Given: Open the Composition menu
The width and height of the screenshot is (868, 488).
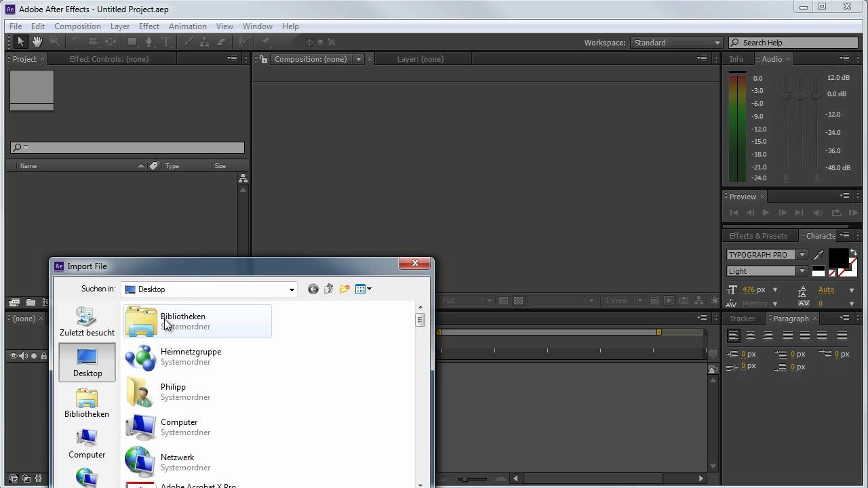Looking at the screenshot, I should click(77, 26).
